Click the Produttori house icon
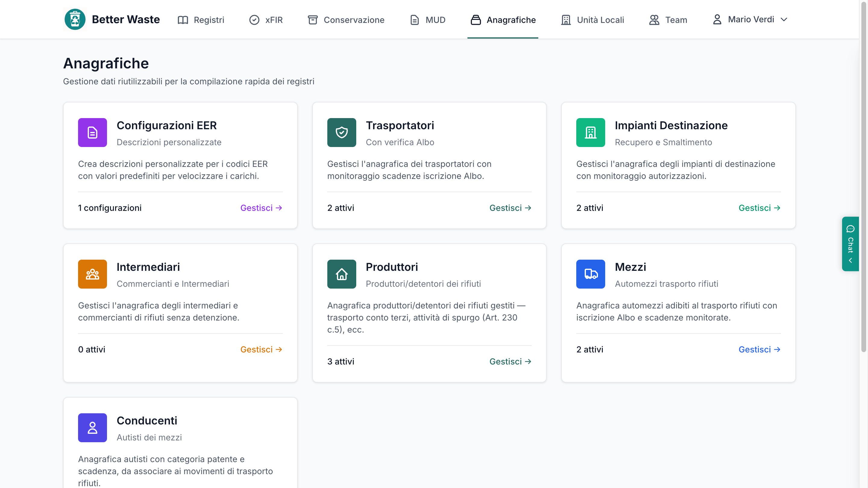This screenshot has width=868, height=488. [341, 274]
